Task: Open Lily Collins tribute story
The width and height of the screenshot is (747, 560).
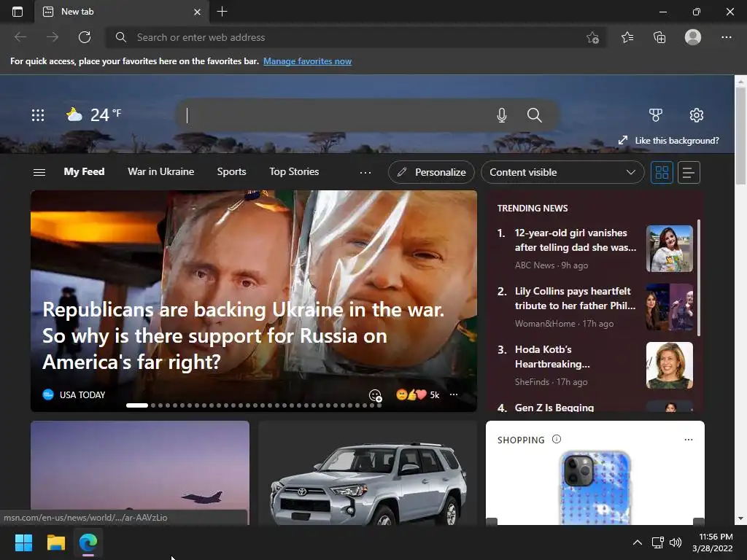Action: 575,298
